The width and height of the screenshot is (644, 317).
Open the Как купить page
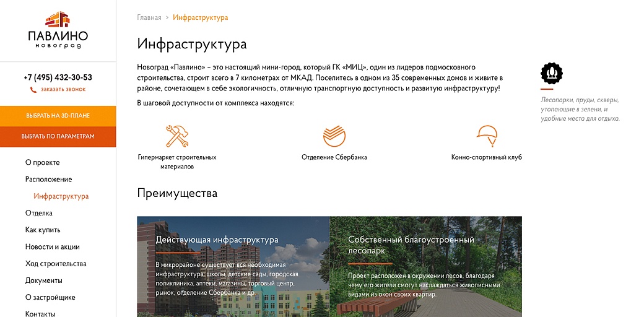pos(43,230)
